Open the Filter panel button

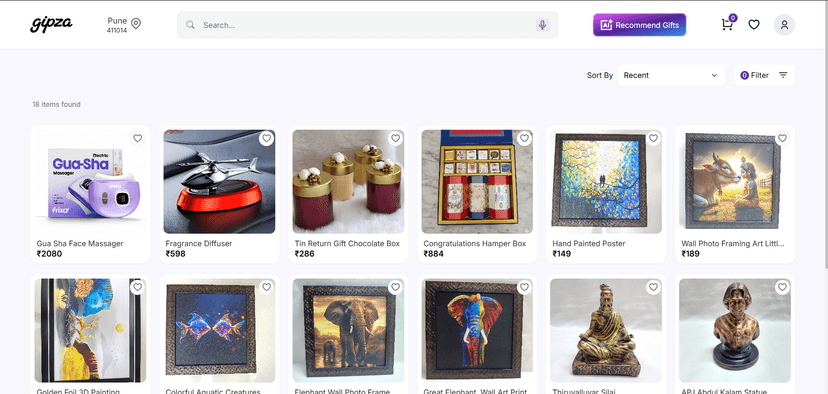pyautogui.click(x=764, y=76)
